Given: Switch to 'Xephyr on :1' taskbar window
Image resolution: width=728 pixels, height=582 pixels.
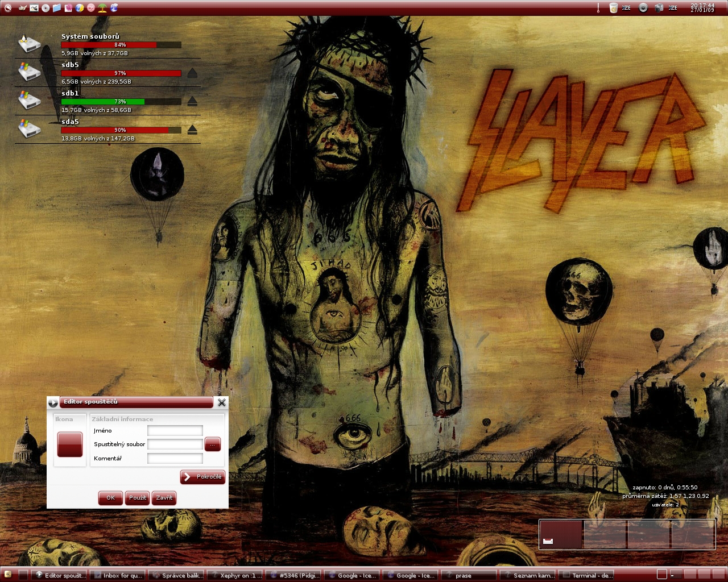Looking at the screenshot, I should click(x=235, y=575).
